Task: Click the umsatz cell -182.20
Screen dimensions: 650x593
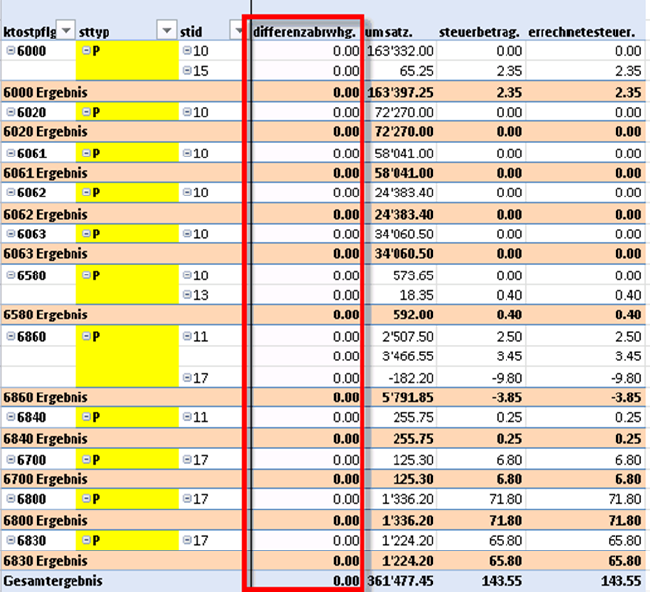Action: (411, 378)
